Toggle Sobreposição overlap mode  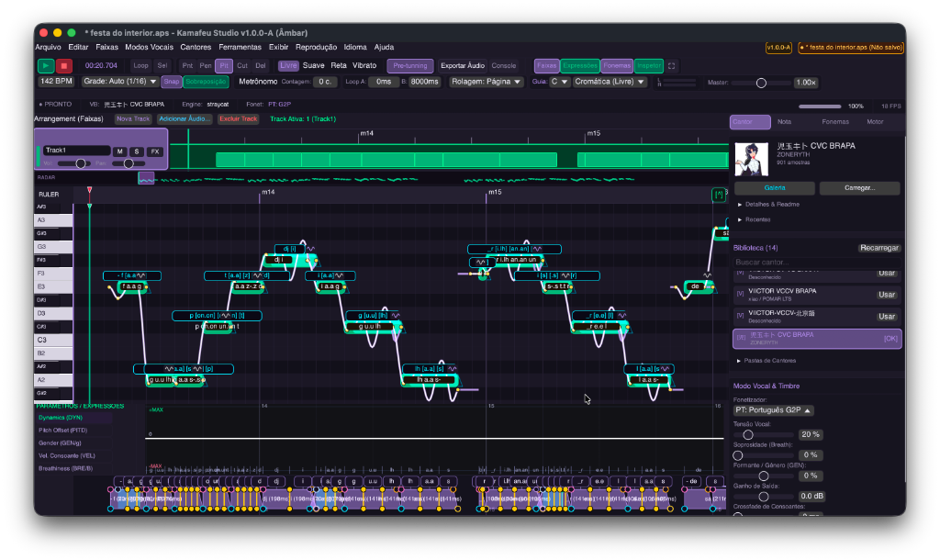206,82
